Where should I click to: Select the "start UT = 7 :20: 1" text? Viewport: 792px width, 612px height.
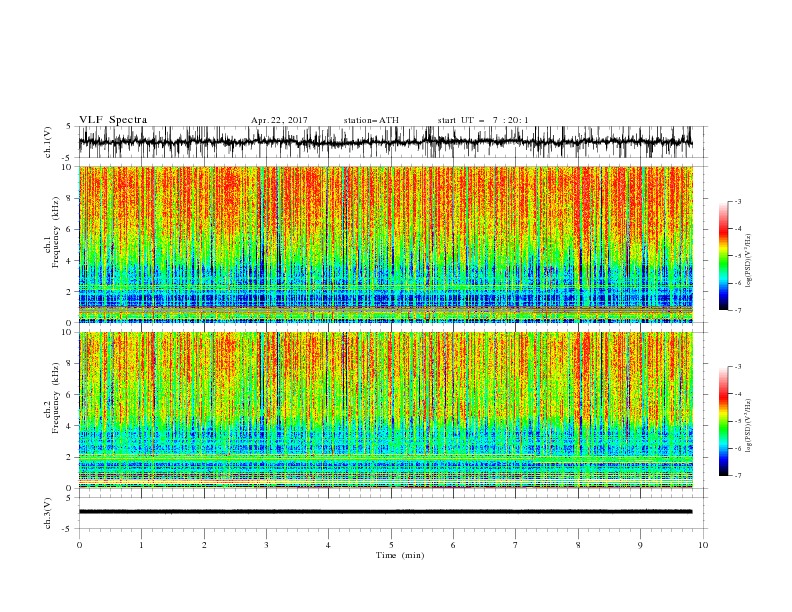(x=483, y=120)
